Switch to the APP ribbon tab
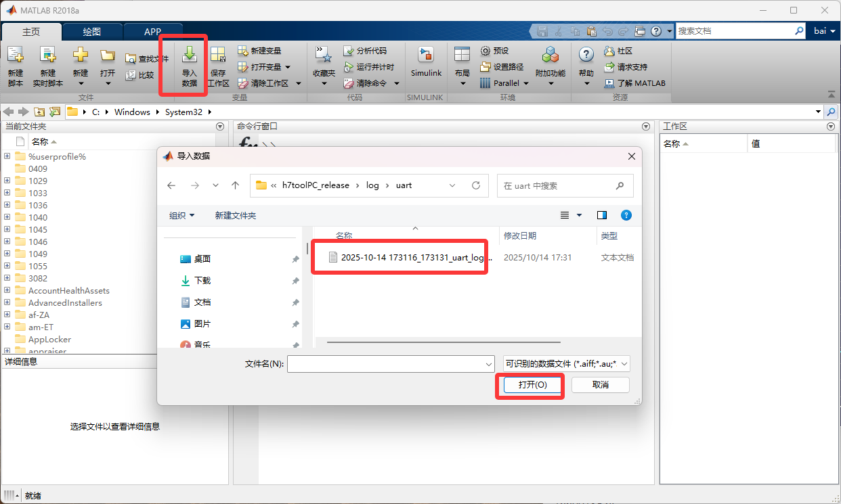The height and width of the screenshot is (504, 841). pos(152,32)
